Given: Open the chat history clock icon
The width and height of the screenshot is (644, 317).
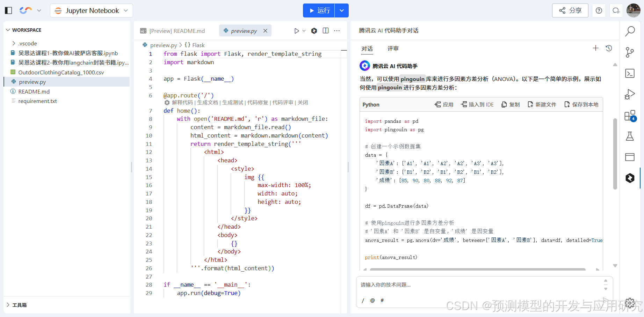Looking at the screenshot, I should tap(609, 48).
